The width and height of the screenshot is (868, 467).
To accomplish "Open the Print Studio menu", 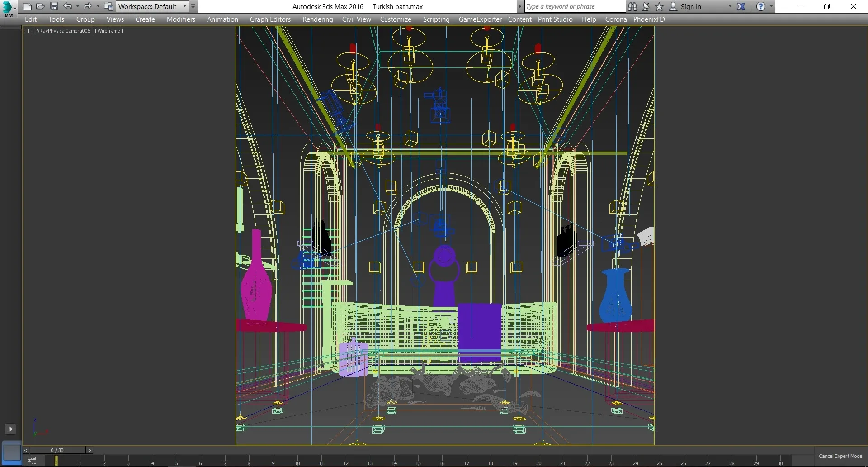I will [555, 19].
